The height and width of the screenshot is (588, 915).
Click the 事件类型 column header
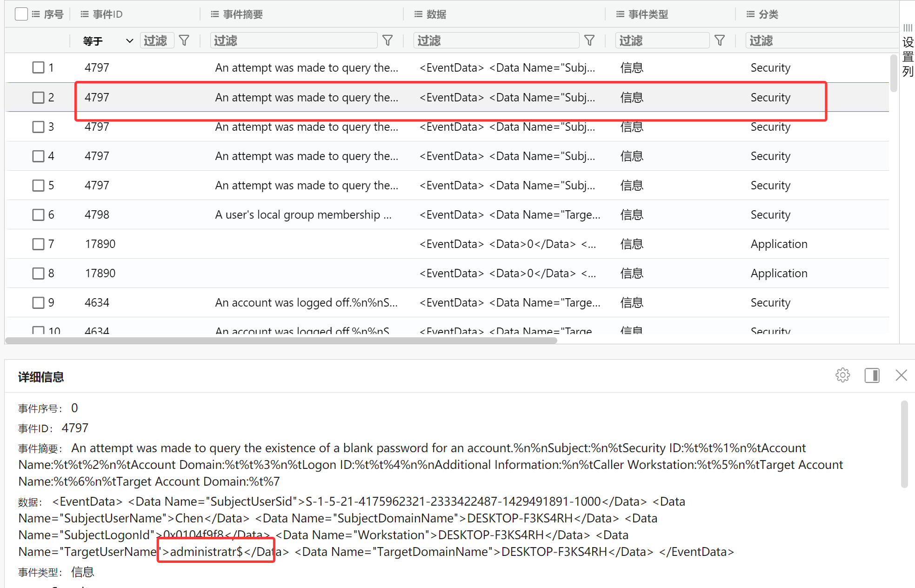point(648,14)
